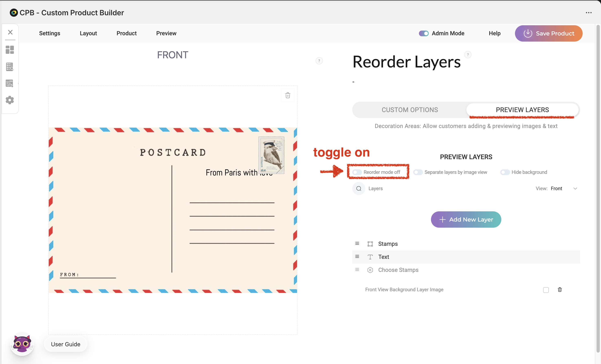The image size is (601, 364).
Task: Click the Save Product button
Action: (x=549, y=33)
